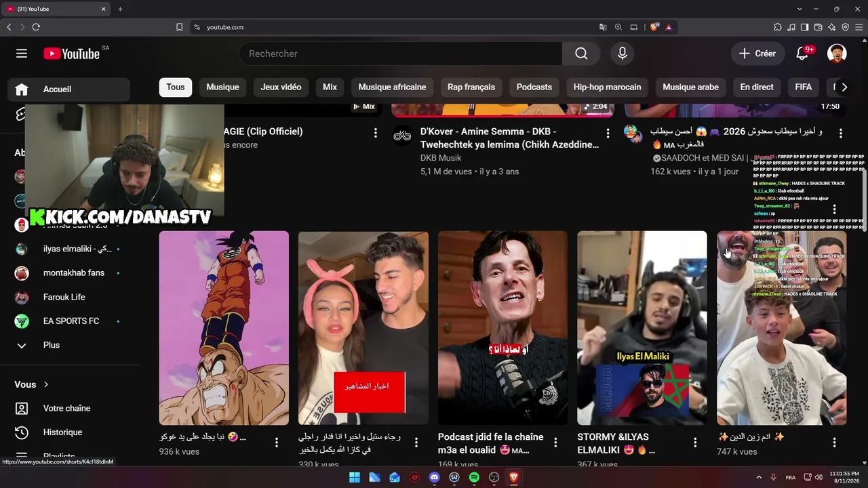This screenshot has width=868, height=488.
Task: Open the account avatar menu
Action: coord(837,54)
